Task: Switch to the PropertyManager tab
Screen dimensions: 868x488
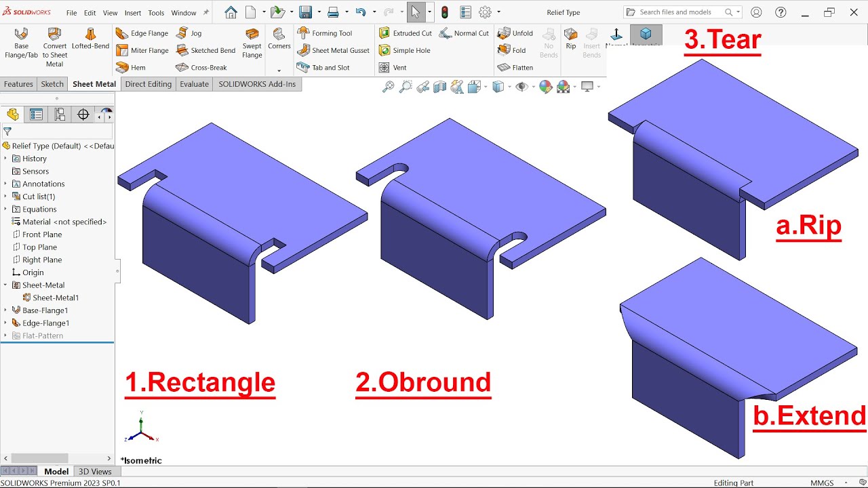Action: coord(36,115)
